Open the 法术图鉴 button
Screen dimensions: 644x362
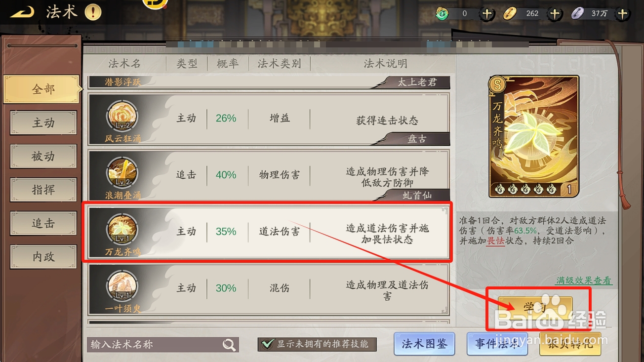[x=424, y=344]
